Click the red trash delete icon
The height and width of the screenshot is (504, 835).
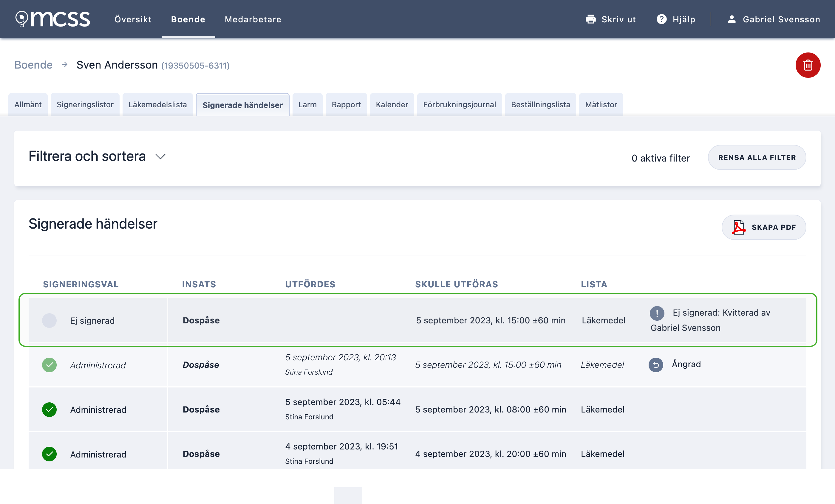[808, 65]
